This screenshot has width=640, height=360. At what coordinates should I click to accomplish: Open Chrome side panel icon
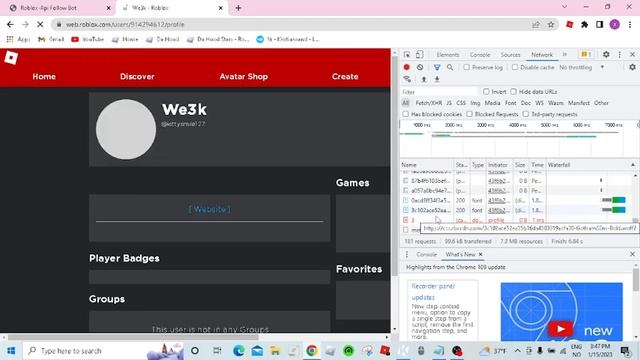pyautogui.click(x=599, y=24)
